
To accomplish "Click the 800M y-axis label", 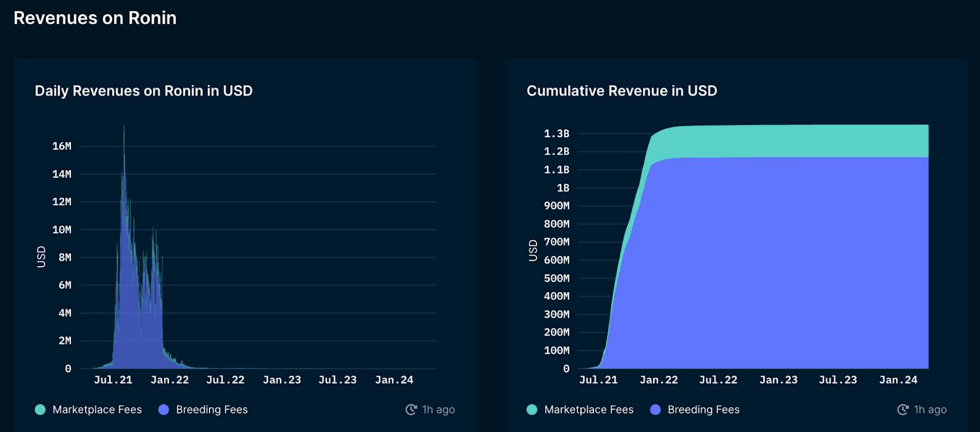I will pyautogui.click(x=557, y=224).
